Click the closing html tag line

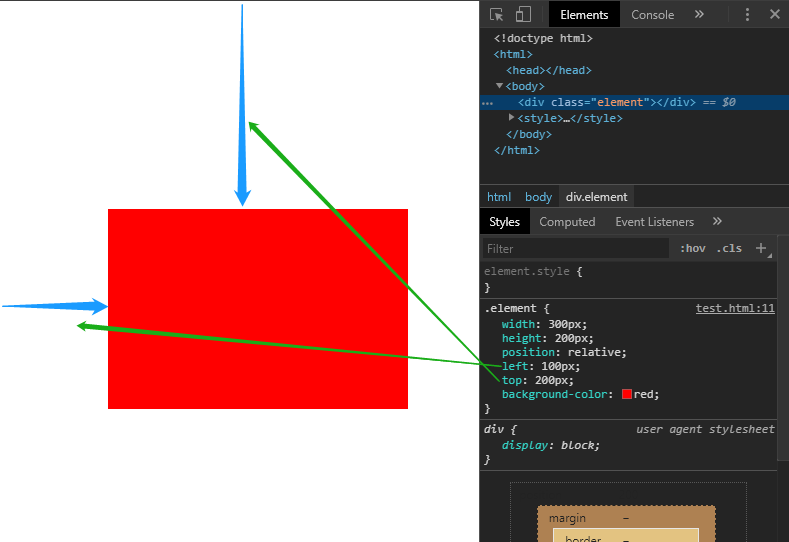tap(517, 150)
